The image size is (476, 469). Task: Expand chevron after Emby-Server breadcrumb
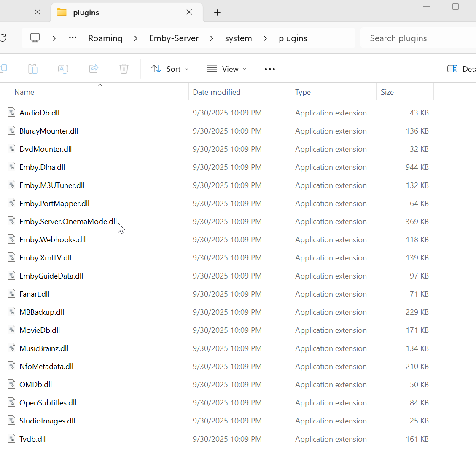212,38
